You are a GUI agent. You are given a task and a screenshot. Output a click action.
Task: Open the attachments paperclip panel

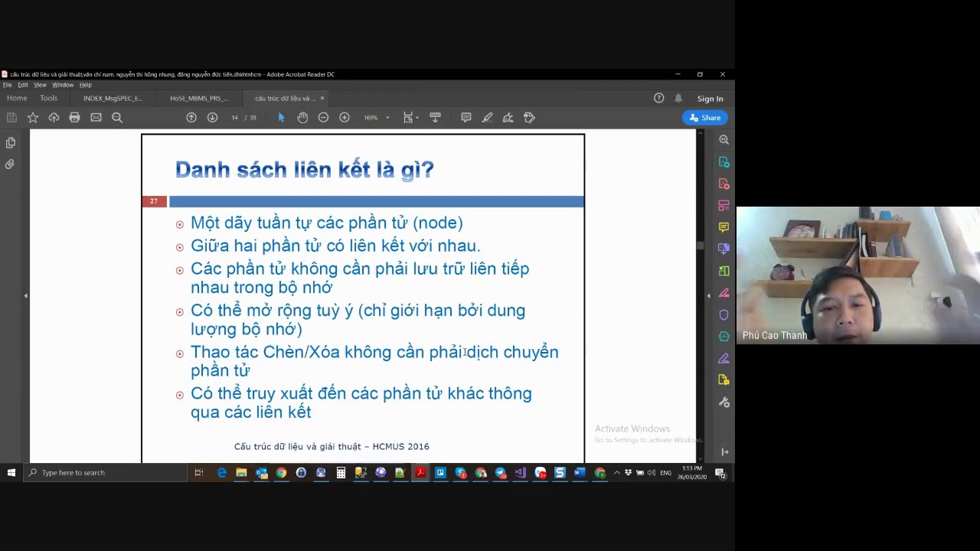[10, 164]
